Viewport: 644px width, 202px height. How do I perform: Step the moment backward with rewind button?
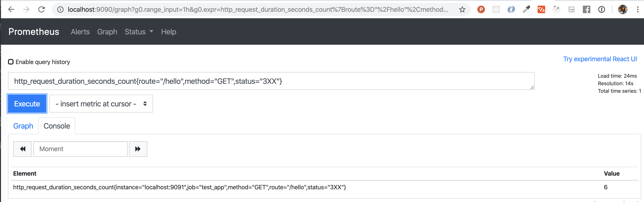point(23,149)
